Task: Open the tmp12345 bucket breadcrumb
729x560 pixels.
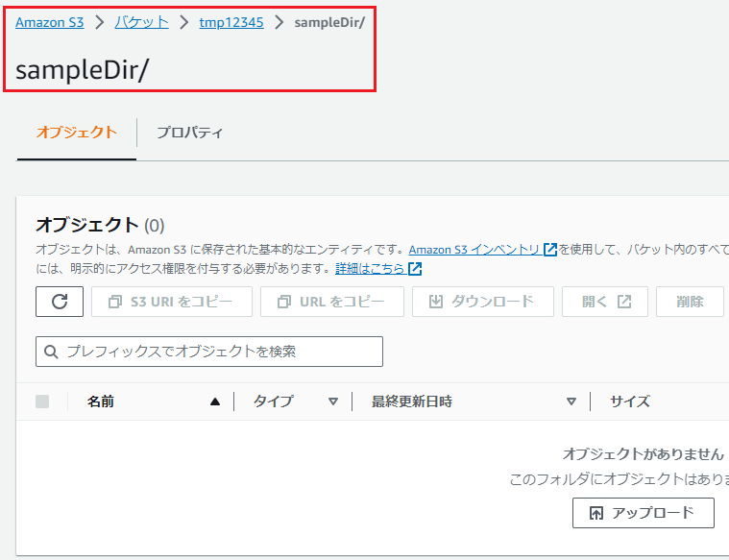Action: click(231, 22)
